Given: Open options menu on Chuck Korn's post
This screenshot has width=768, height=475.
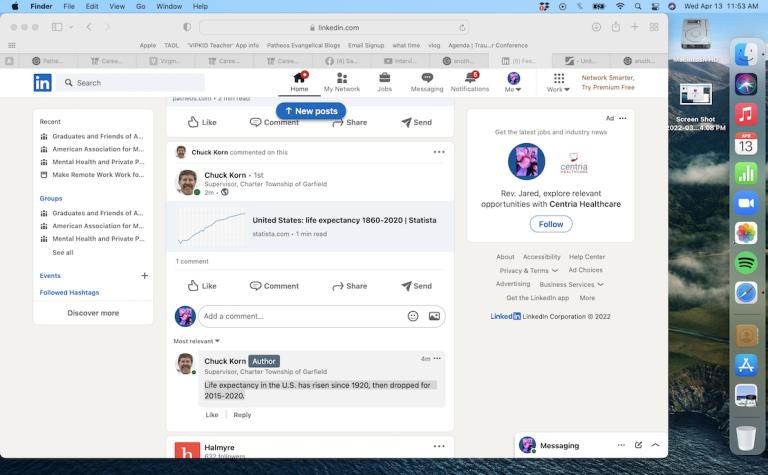Looking at the screenshot, I should pyautogui.click(x=439, y=152).
